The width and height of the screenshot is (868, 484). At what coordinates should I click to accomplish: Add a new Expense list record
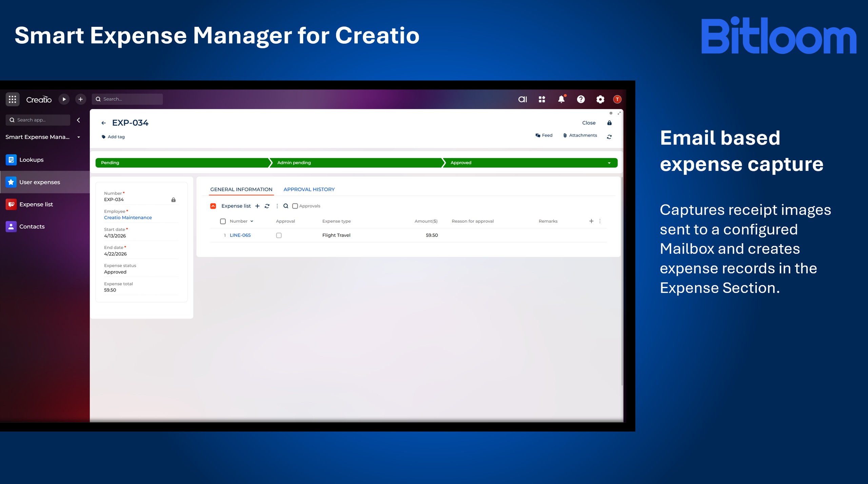pyautogui.click(x=257, y=206)
